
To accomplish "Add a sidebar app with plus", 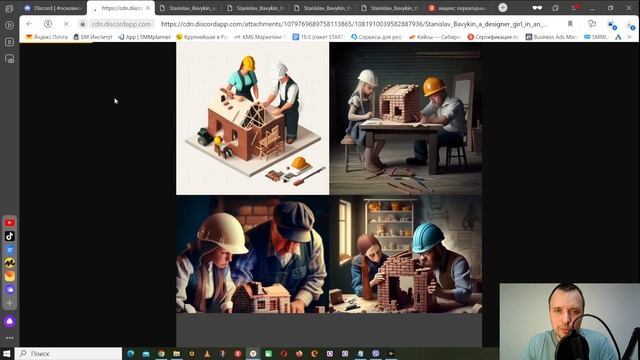I will [10, 303].
